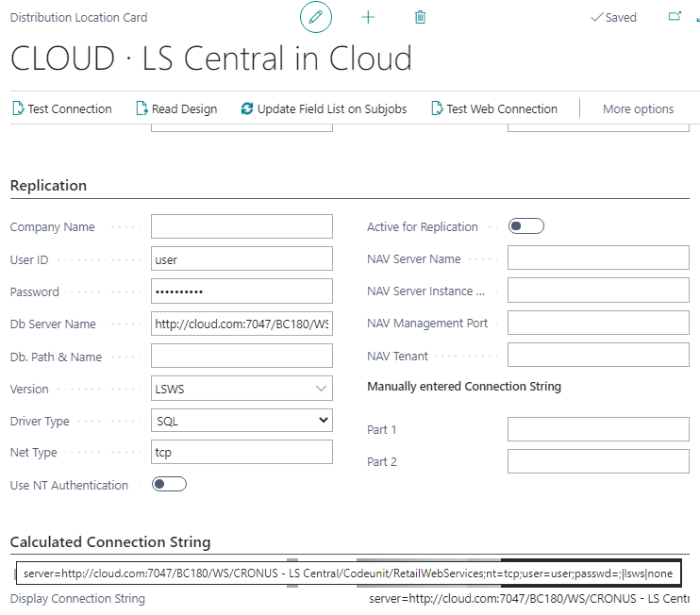Run Test Web Connection action
700x615 pixels.
coord(493,109)
